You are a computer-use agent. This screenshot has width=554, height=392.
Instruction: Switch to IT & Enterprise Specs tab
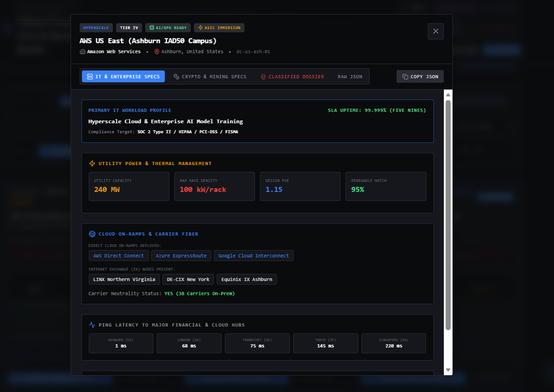click(123, 76)
